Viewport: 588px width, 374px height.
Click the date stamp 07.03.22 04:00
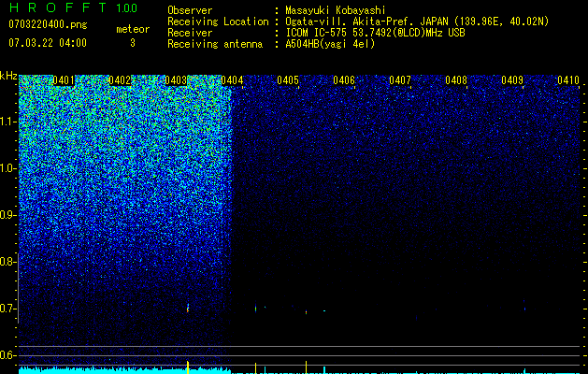tap(48, 43)
